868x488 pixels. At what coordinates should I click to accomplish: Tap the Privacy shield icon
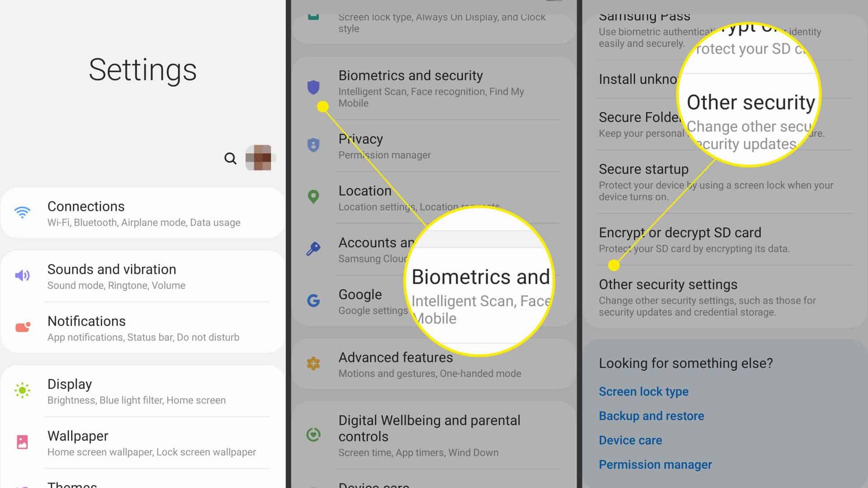click(x=313, y=145)
